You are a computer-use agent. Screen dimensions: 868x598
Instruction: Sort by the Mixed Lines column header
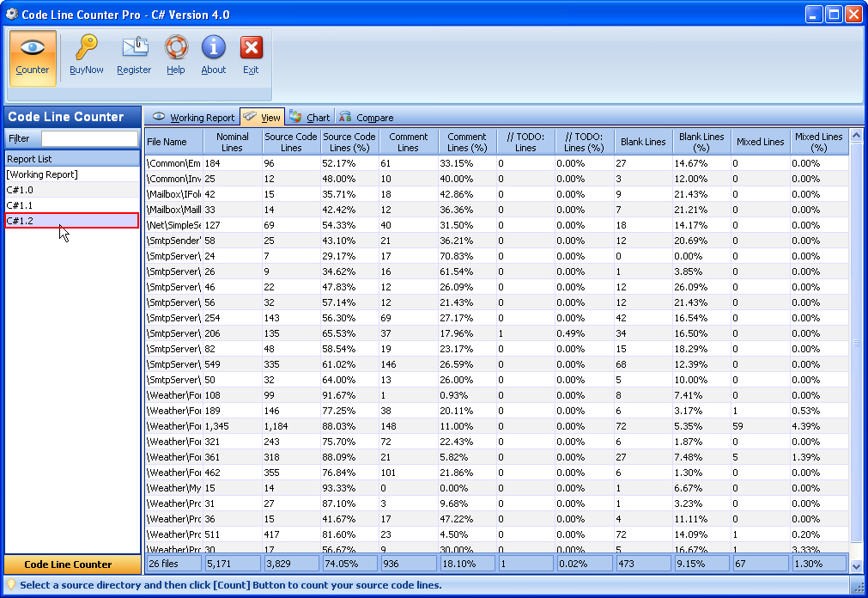[761, 142]
